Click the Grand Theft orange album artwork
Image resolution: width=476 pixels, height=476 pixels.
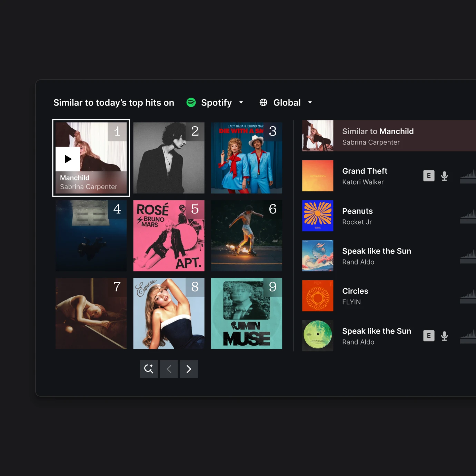[318, 176]
